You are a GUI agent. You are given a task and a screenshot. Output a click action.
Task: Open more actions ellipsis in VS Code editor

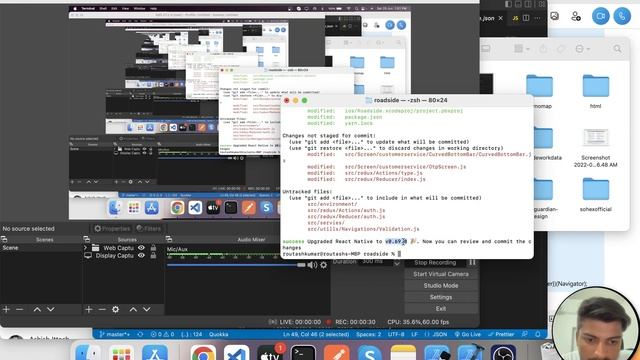(538, 18)
